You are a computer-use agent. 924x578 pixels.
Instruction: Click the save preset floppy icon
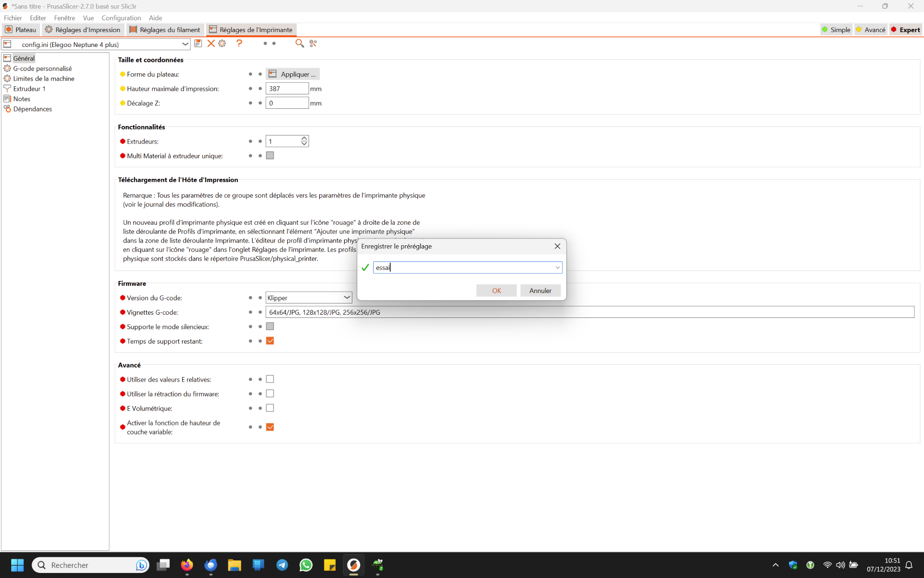click(x=198, y=43)
